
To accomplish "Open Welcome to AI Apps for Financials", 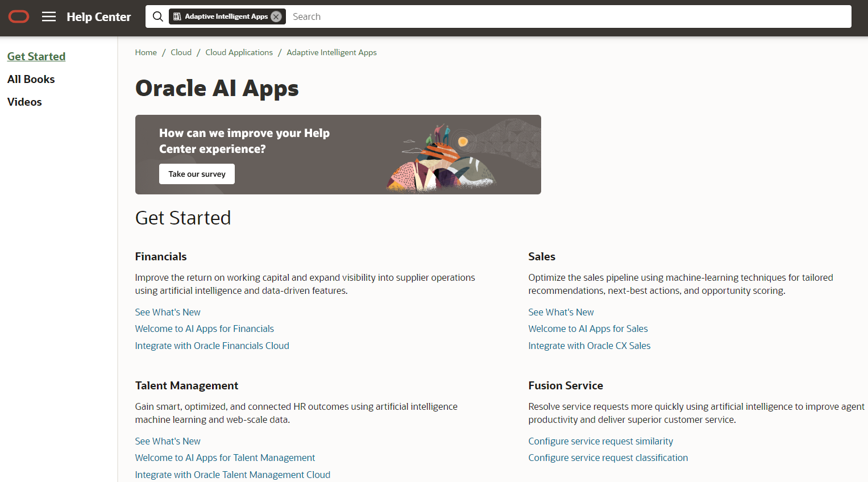I will [204, 329].
